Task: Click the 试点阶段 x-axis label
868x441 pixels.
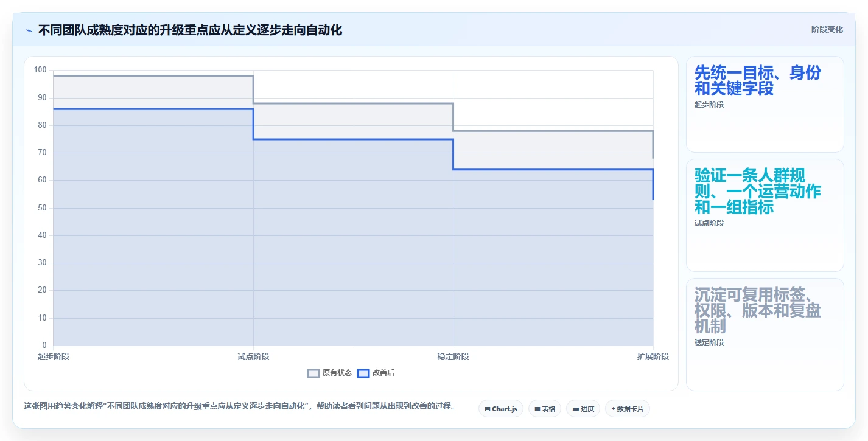Action: [x=253, y=356]
